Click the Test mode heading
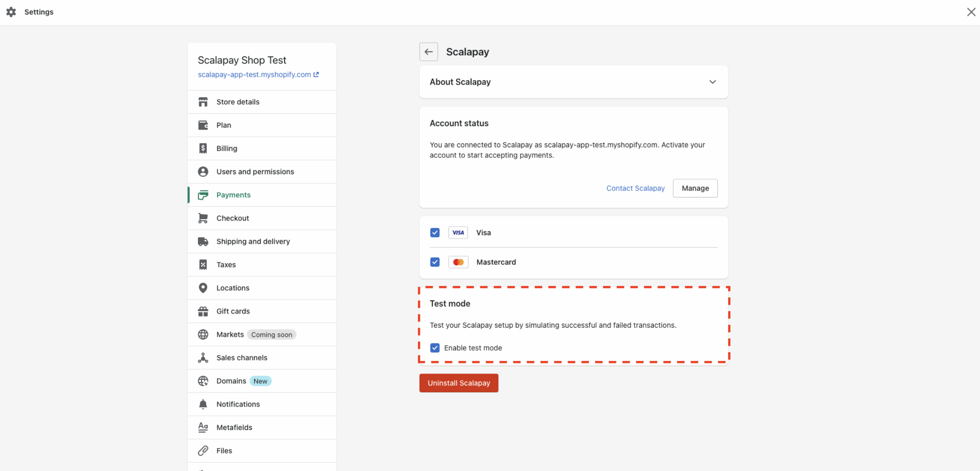Image resolution: width=980 pixels, height=471 pixels. (x=450, y=303)
